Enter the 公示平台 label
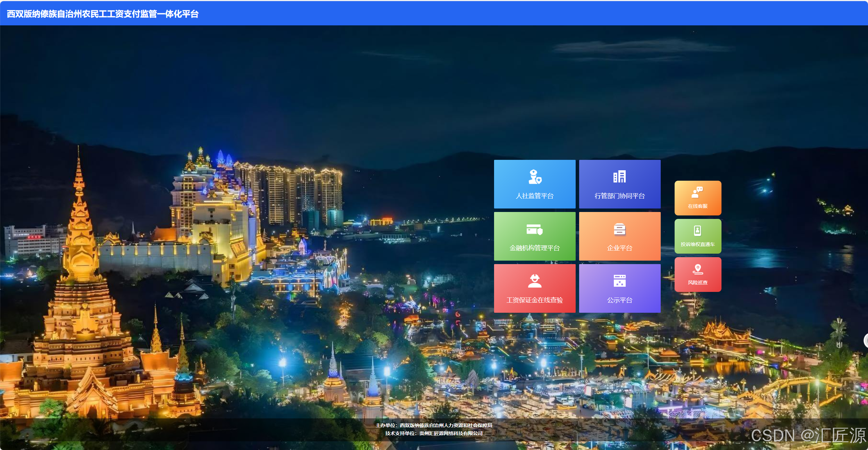Screen dimensions: 868x450 (x=619, y=300)
